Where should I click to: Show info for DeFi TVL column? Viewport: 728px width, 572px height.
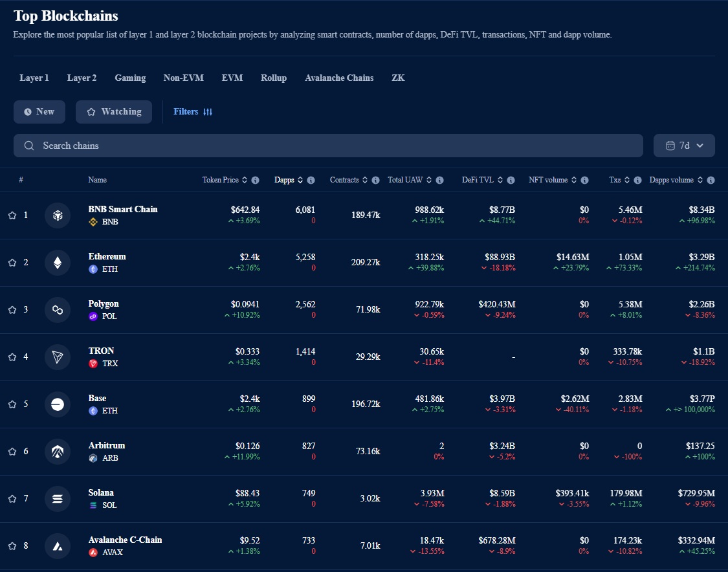tap(511, 180)
